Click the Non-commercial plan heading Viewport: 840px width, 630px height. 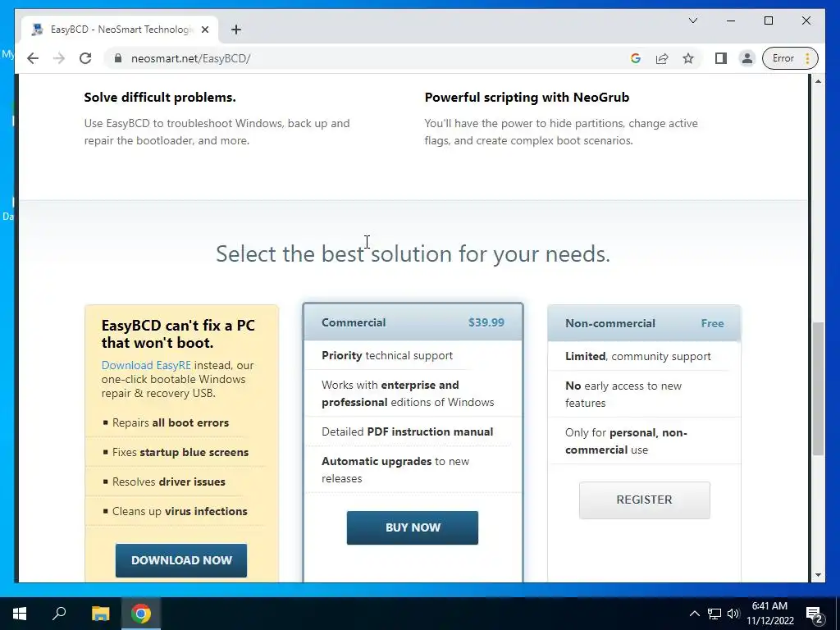tap(610, 323)
